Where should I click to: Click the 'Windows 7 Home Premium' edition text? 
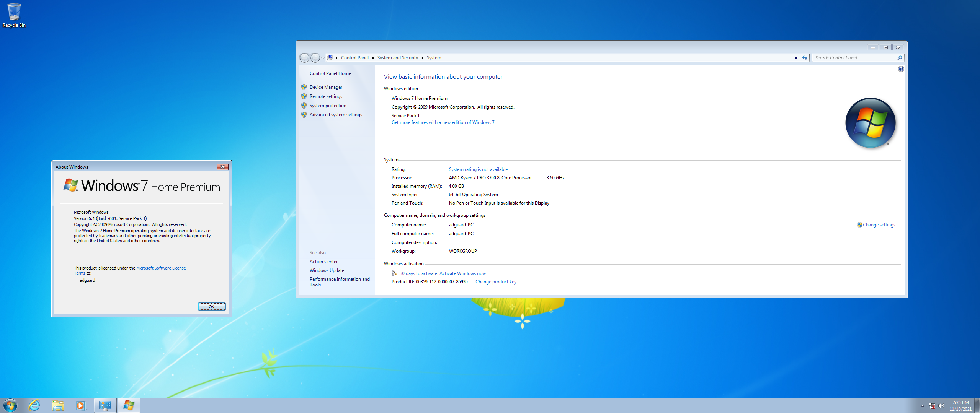coord(419,98)
